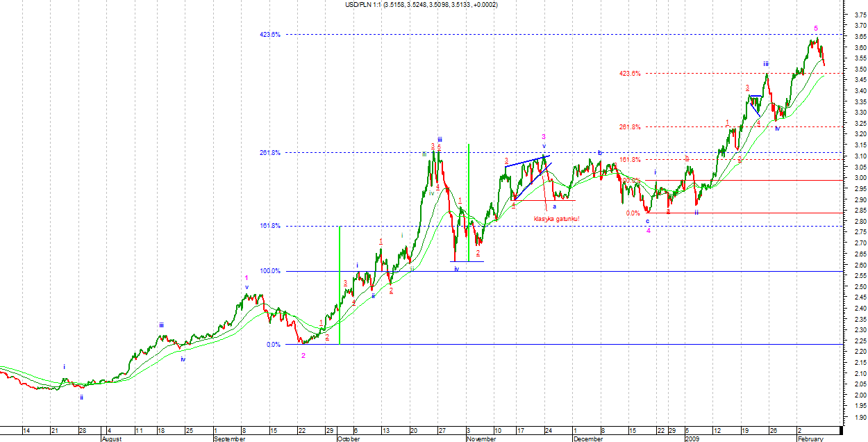The image size is (868, 442).
Task: Click magenta wave 2 label below September low
Action: [303, 355]
